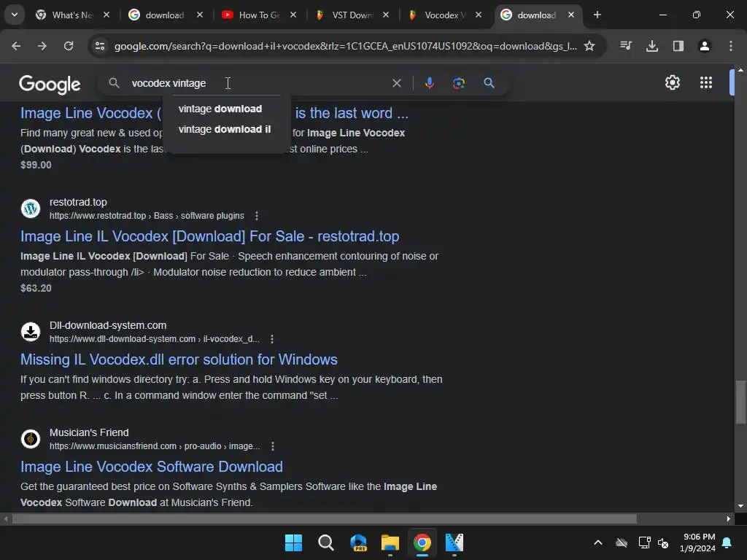Clear the search box text

pos(396,83)
